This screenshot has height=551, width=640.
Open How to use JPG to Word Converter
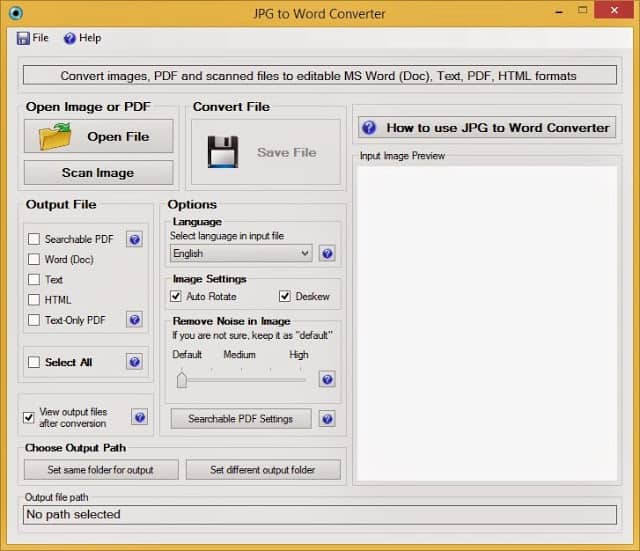(487, 128)
